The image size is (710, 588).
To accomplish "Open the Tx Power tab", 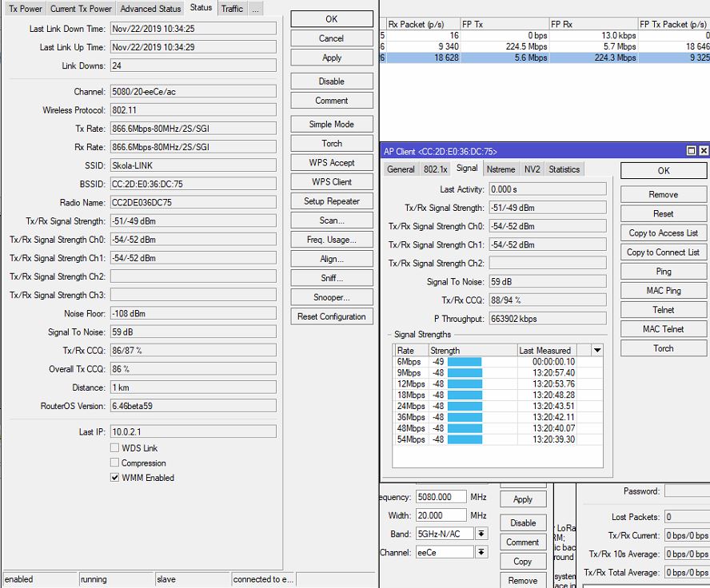I will tap(25, 9).
